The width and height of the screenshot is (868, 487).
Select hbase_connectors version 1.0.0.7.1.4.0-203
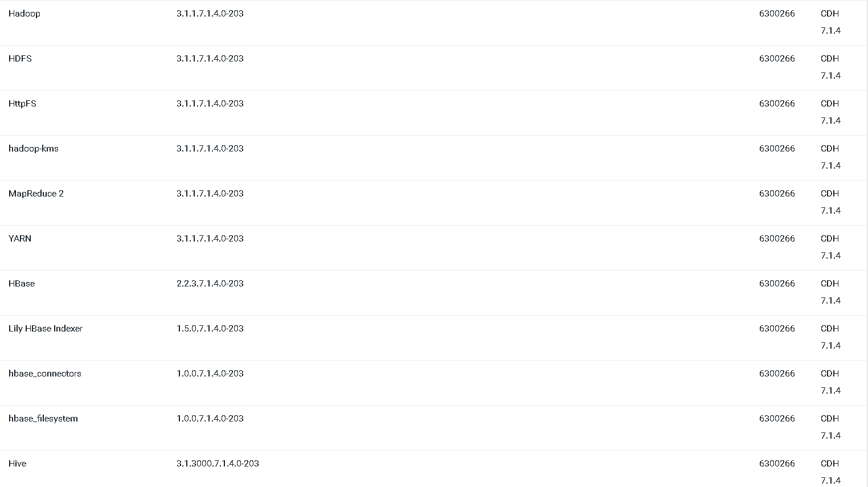pos(210,374)
